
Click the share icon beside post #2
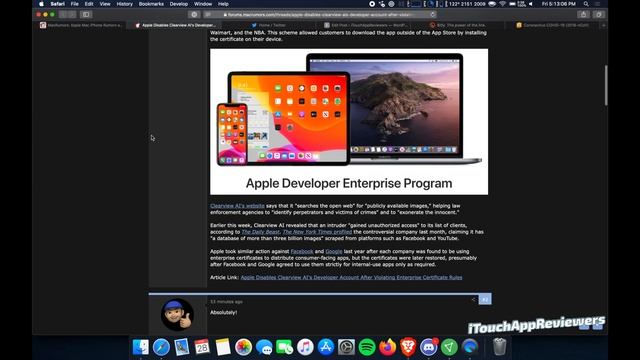[473, 300]
